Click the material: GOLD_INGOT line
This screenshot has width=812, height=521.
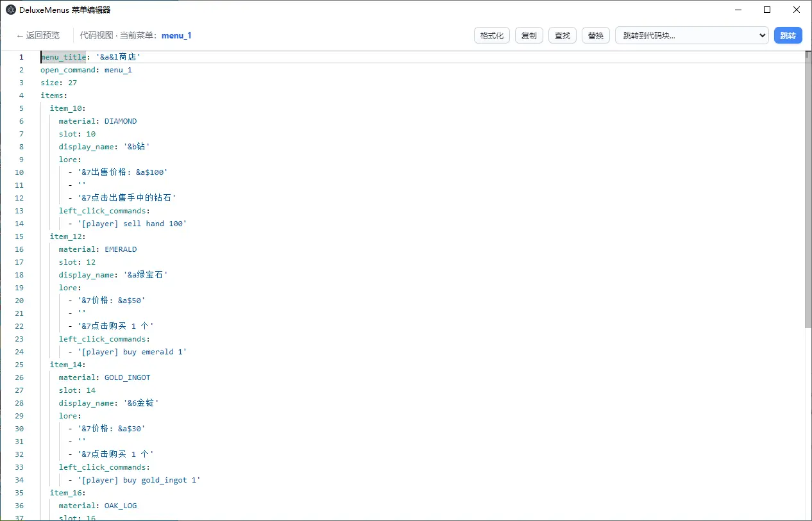tap(105, 377)
